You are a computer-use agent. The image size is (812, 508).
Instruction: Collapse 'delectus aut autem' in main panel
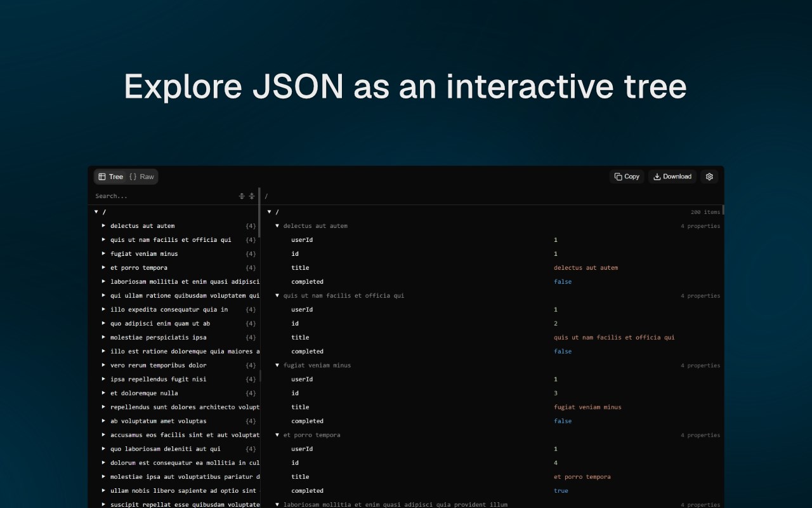[x=277, y=226]
